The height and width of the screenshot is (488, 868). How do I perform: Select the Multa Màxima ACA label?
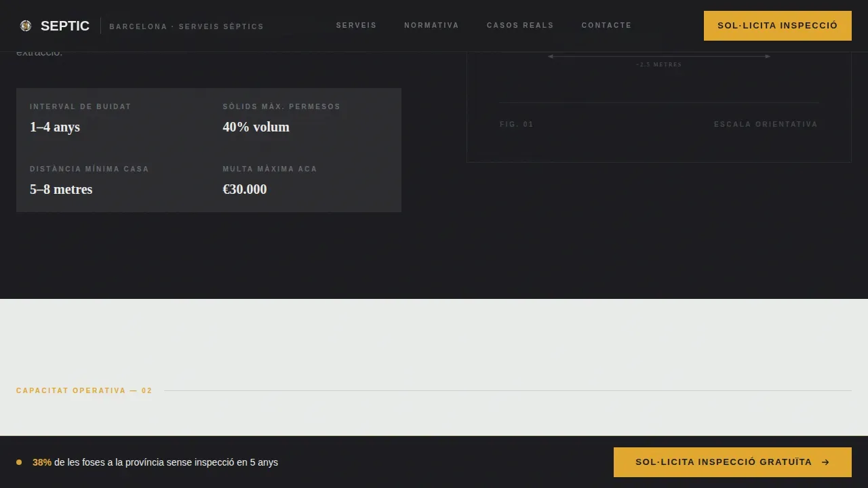270,169
